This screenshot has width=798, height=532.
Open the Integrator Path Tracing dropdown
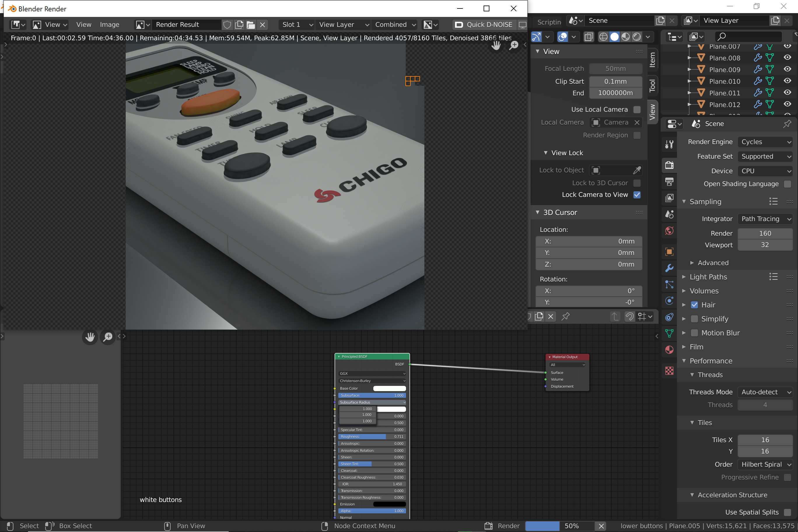765,219
